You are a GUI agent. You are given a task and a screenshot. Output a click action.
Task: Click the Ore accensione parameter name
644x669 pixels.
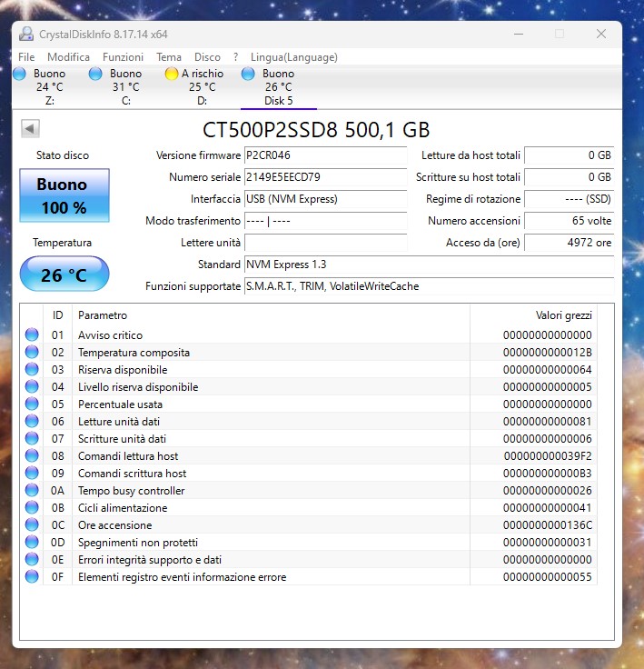(114, 525)
